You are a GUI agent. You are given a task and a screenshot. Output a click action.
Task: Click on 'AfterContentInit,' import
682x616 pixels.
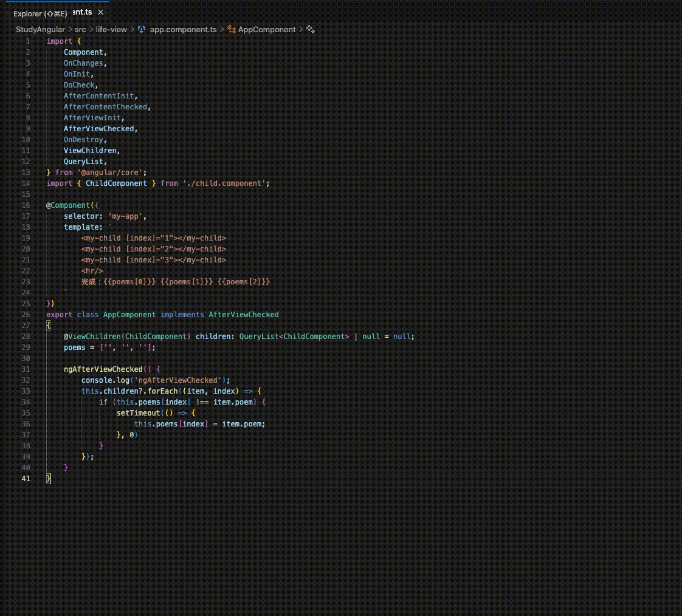[100, 95]
